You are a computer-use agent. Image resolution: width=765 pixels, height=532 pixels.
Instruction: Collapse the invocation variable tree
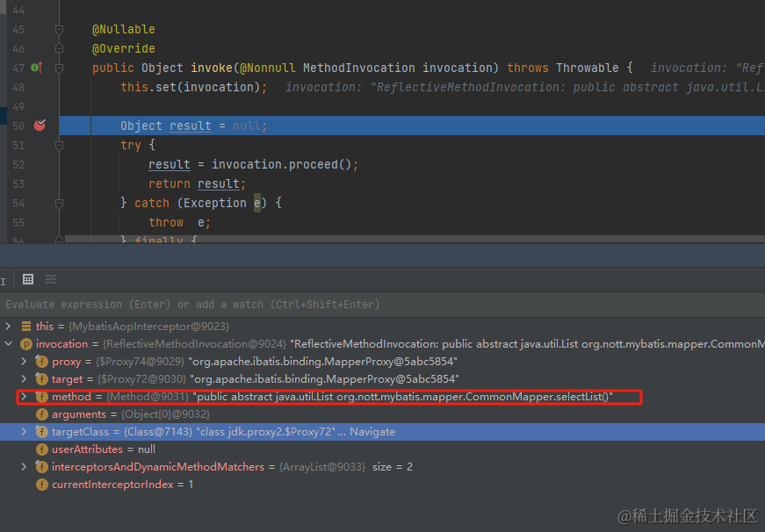point(9,344)
